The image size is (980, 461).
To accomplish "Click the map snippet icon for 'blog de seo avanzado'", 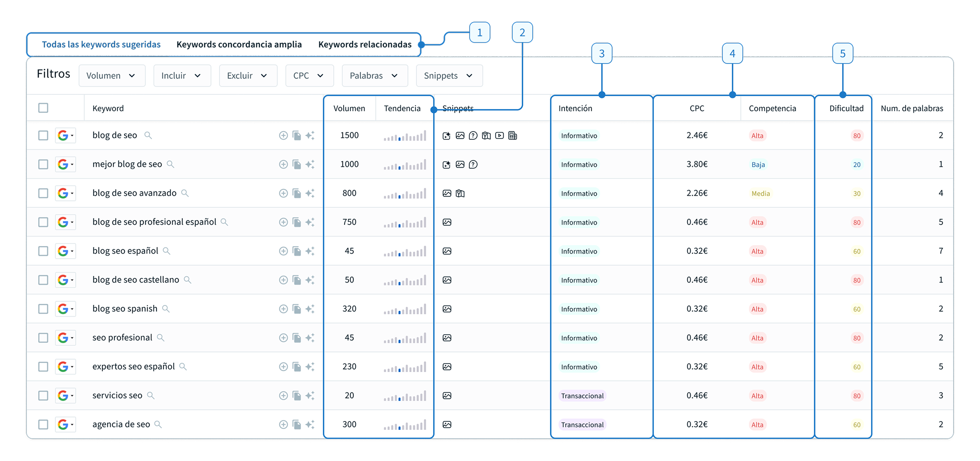I will (x=459, y=193).
